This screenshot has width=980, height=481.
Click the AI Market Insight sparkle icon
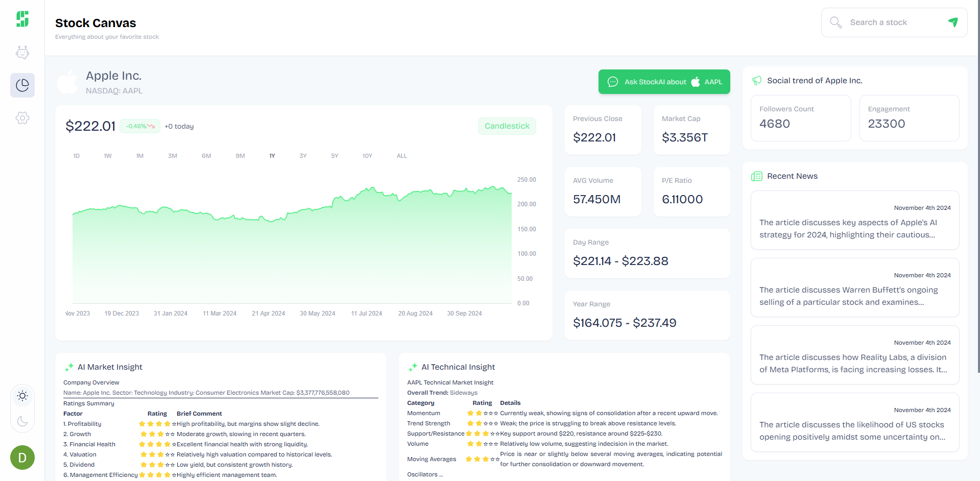[69, 367]
